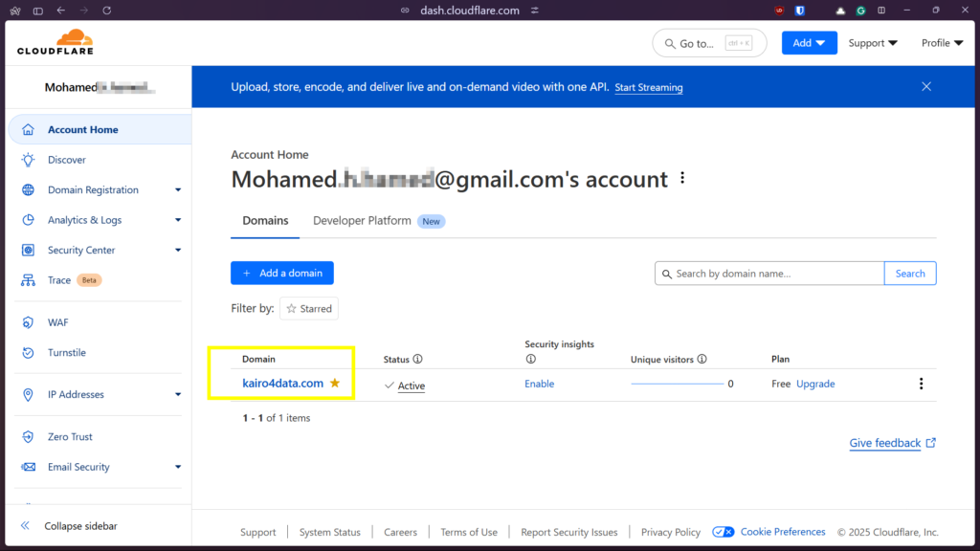Viewport: 980px width, 551px height.
Task: Click the IP Addresses pin icon
Action: point(28,394)
